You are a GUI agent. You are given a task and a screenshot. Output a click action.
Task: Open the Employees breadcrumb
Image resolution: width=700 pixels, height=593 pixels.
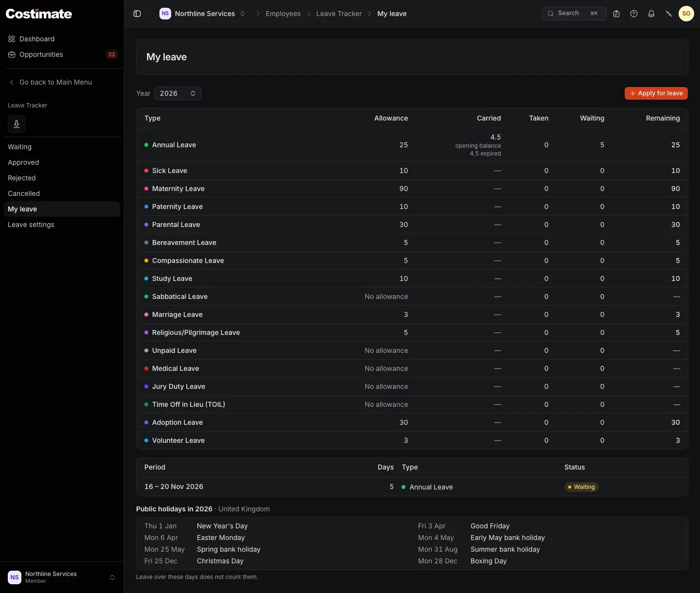point(283,14)
